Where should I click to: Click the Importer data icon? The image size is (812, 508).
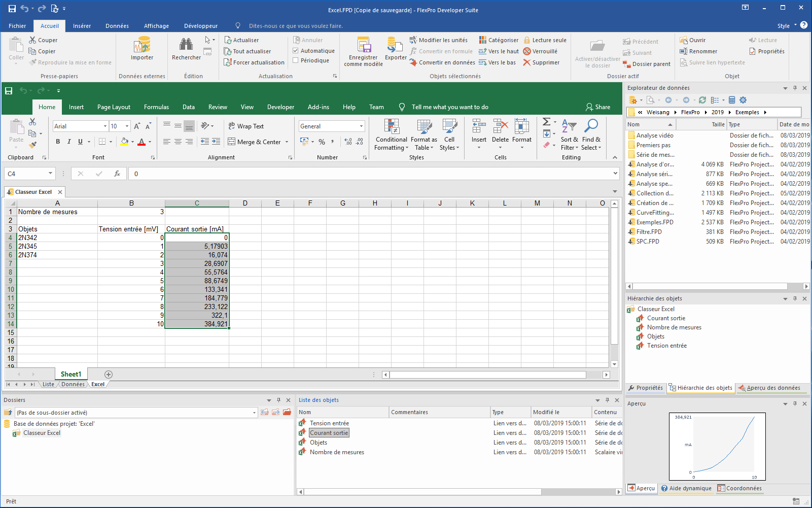coord(142,45)
